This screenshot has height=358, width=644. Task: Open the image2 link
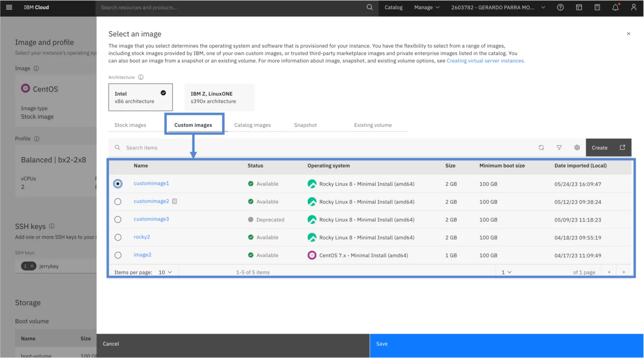[142, 255]
